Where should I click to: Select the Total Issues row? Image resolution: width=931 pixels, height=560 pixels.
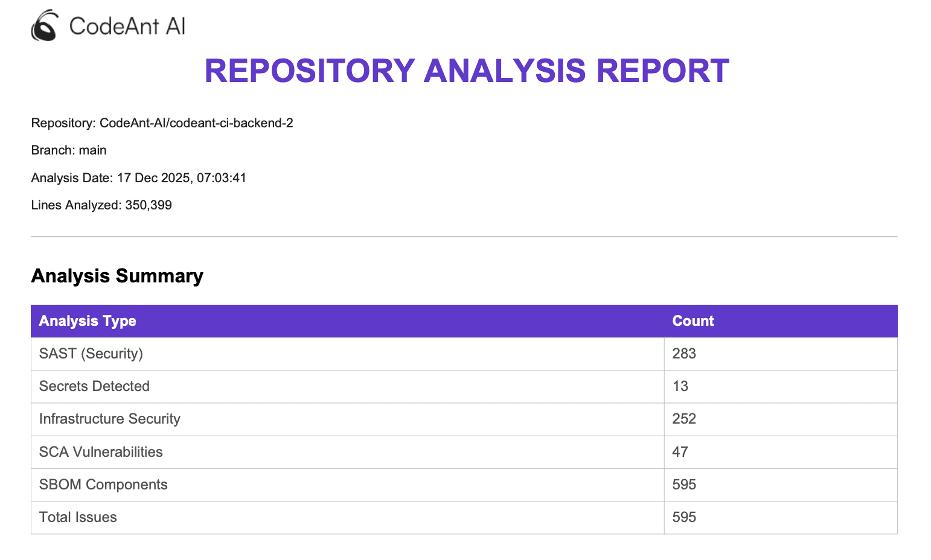pyautogui.click(x=77, y=517)
